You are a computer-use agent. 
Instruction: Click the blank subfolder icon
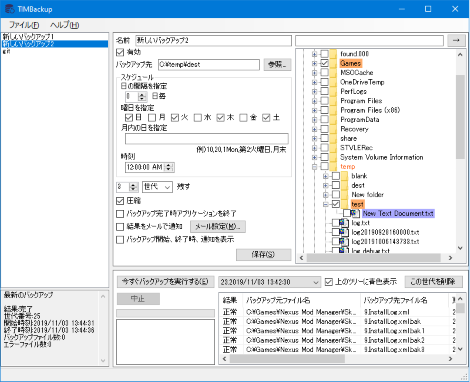[x=344, y=176]
